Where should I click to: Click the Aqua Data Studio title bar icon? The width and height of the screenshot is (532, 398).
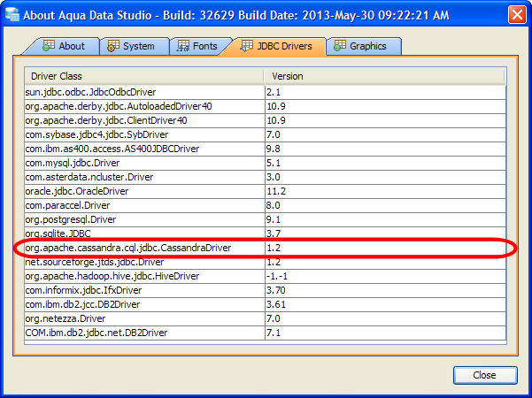[12, 14]
